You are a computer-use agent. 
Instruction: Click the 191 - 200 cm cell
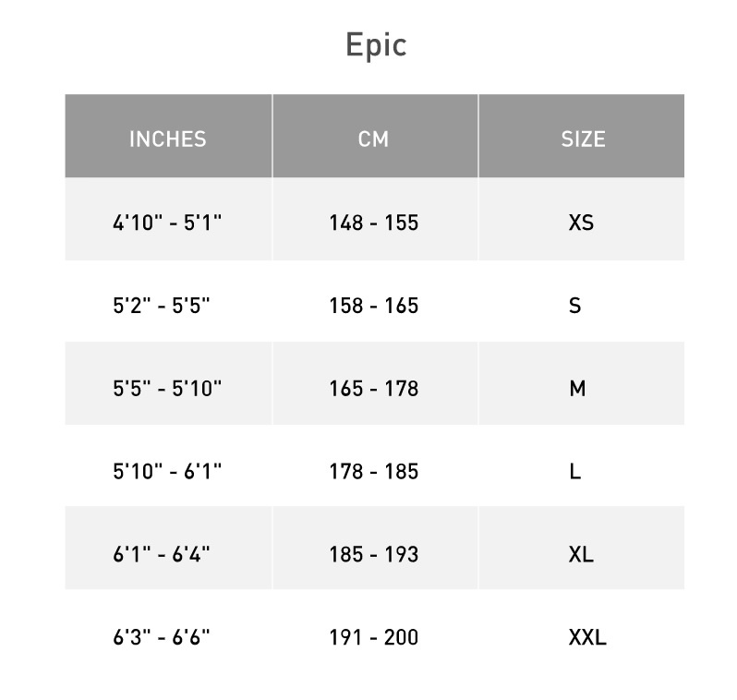373,637
